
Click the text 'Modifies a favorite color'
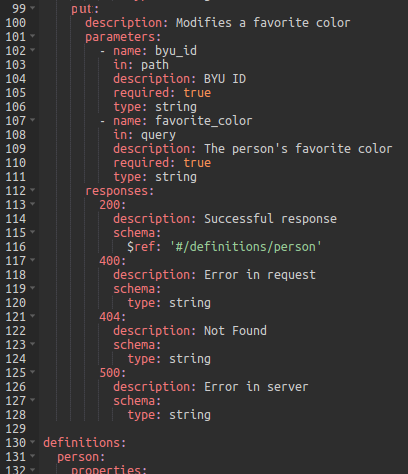point(263,23)
